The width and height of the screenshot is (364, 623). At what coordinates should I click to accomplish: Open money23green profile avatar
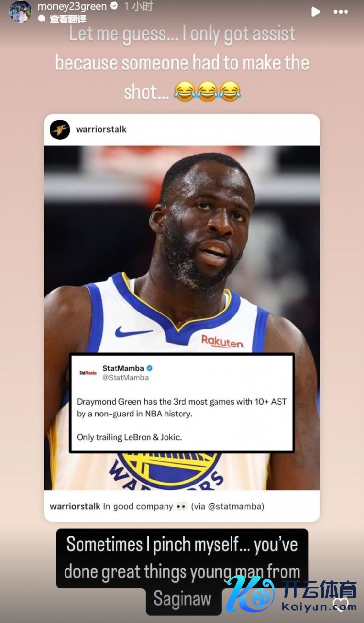(20, 11)
